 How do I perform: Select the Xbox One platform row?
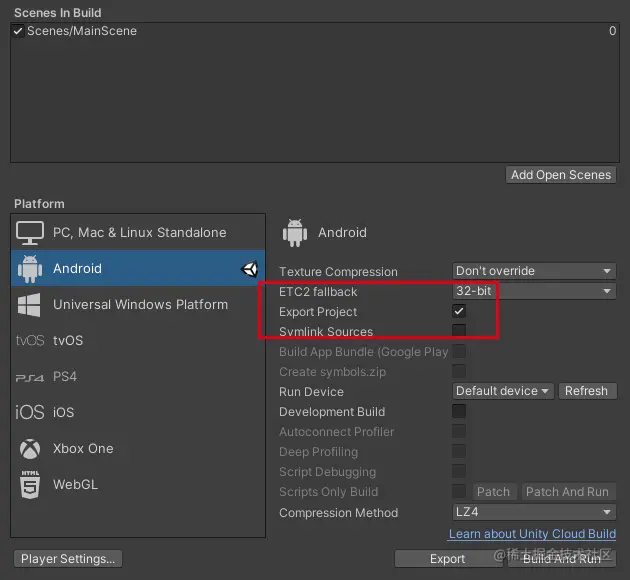(x=138, y=449)
